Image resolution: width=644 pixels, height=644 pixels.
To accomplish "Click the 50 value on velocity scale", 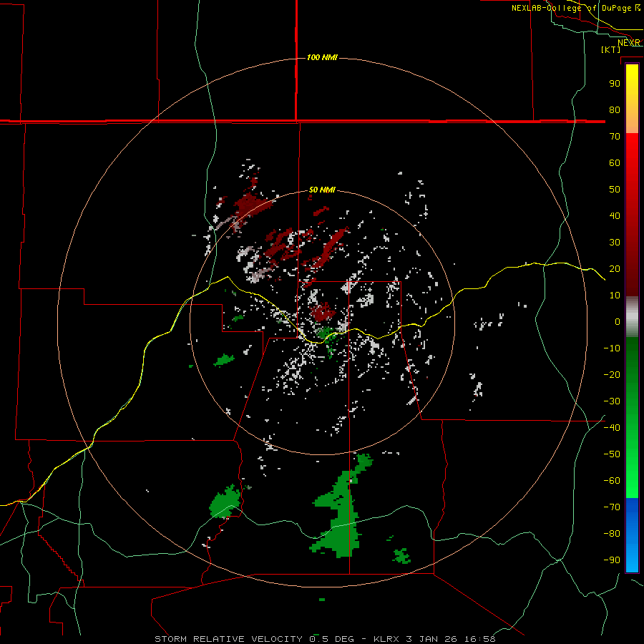I will (x=615, y=190).
